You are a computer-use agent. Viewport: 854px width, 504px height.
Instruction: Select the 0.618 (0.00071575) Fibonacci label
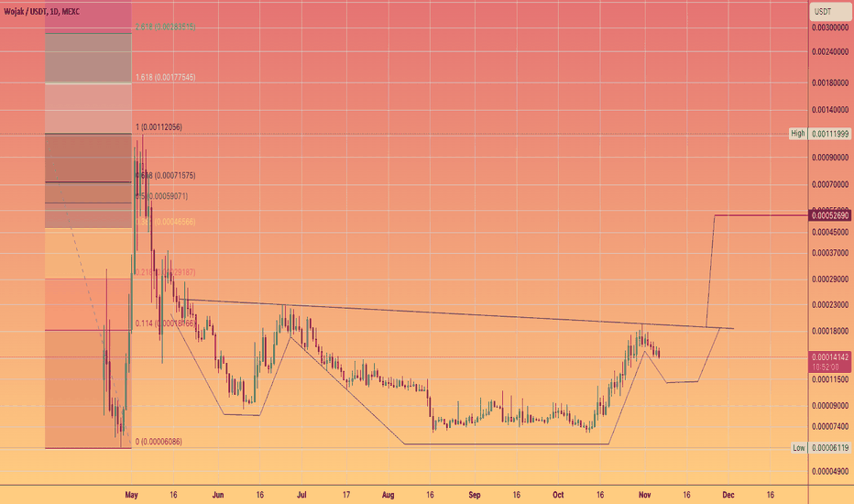pos(166,175)
